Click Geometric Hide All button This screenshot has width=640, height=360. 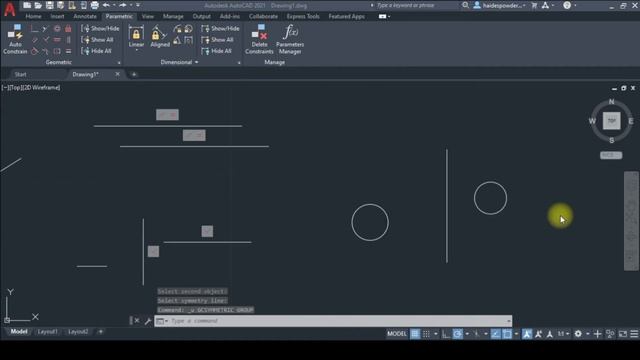click(x=96, y=51)
